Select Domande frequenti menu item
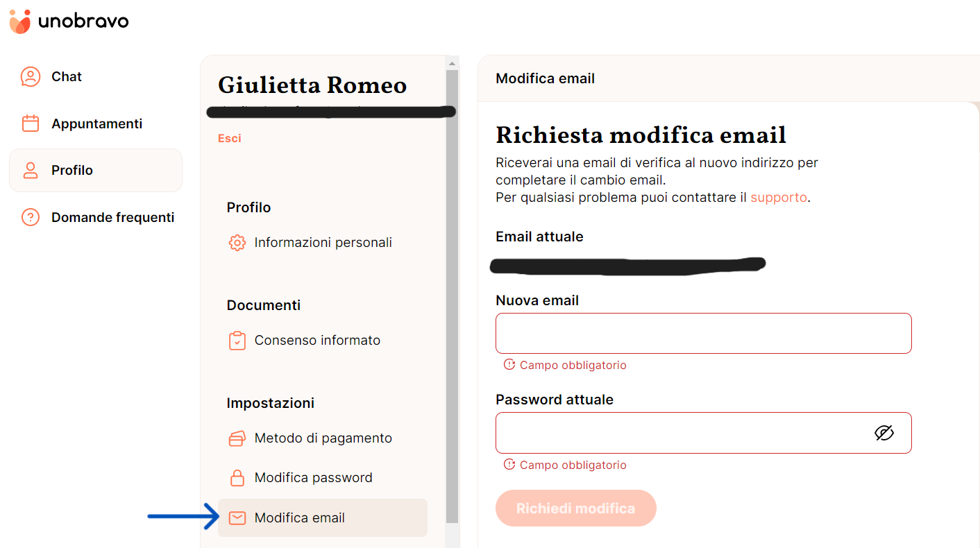Screen dimensions: 980x548 (112, 217)
